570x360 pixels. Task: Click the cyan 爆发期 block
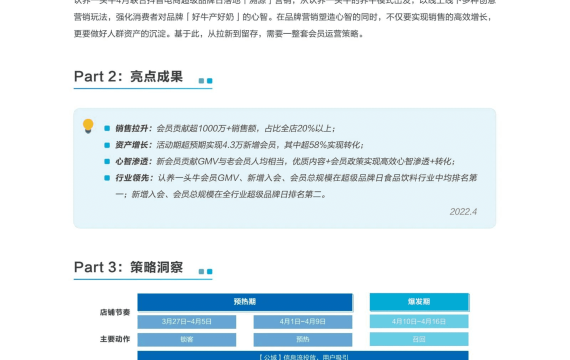419,302
